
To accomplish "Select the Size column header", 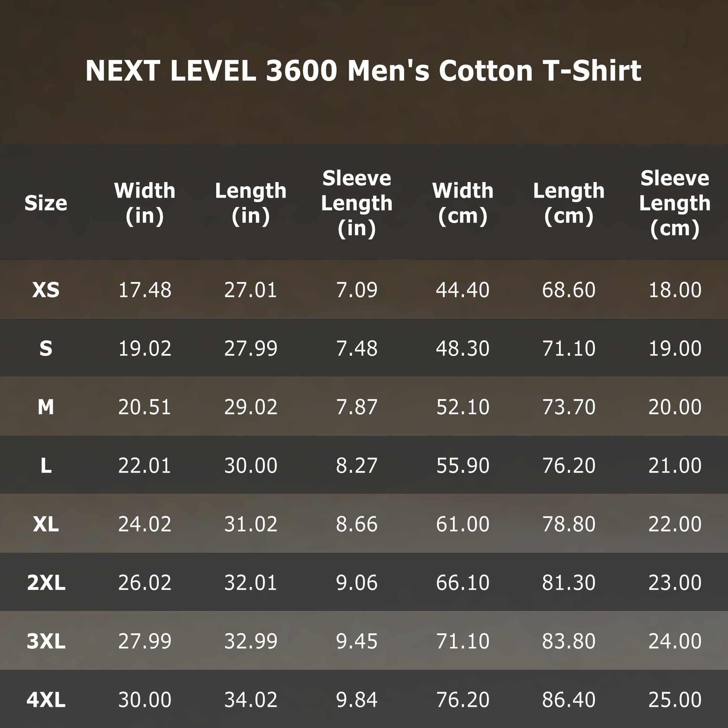I will click(x=46, y=203).
